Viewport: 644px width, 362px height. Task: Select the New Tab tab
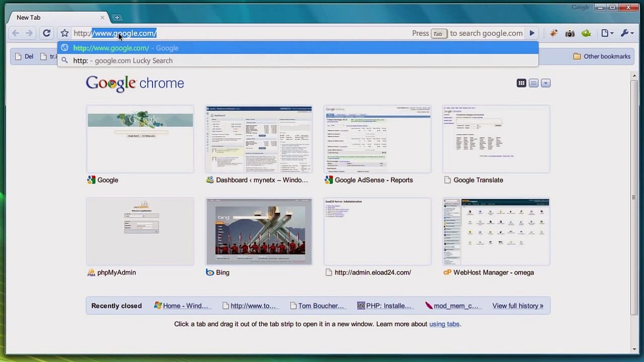point(58,18)
